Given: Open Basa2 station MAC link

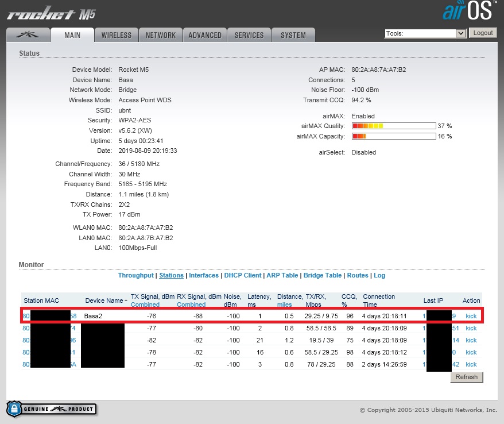Looking at the screenshot, I should (x=49, y=316).
